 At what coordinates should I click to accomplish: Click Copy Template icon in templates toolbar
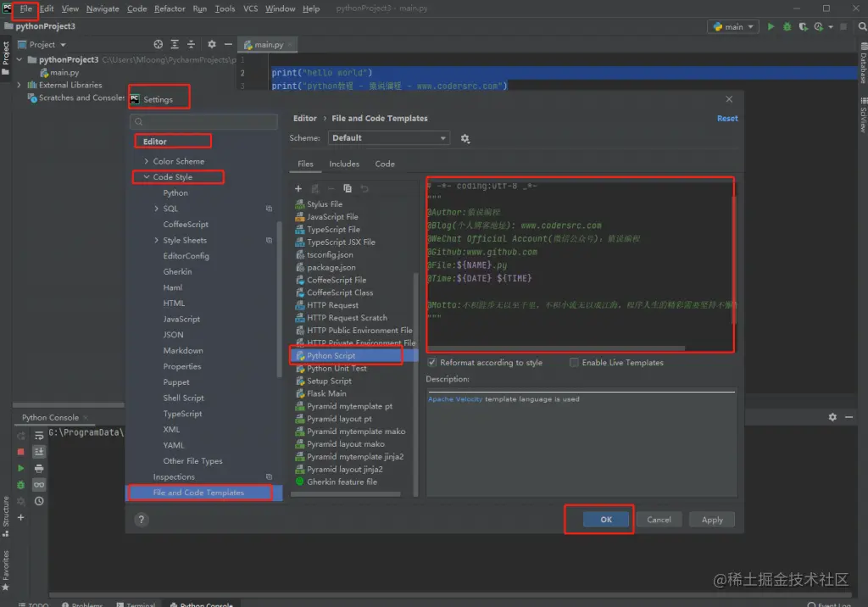click(347, 189)
